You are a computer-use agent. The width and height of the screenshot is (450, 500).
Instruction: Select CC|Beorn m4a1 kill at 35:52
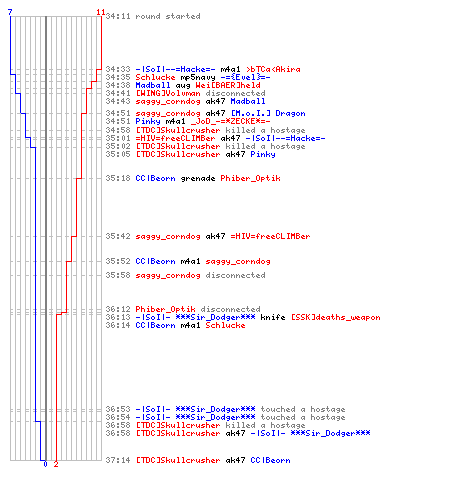188,261
